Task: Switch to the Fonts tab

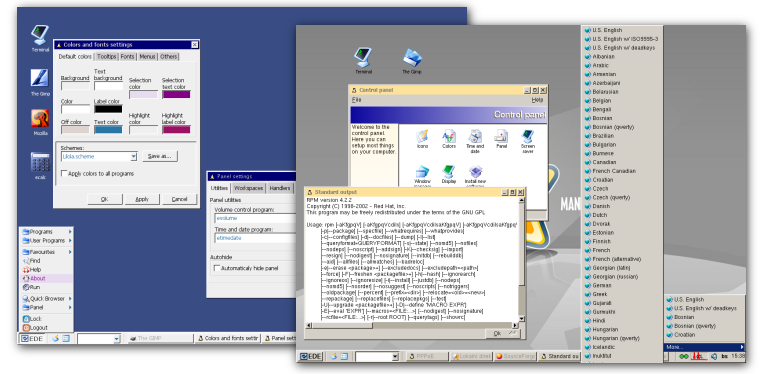Action: pos(127,57)
